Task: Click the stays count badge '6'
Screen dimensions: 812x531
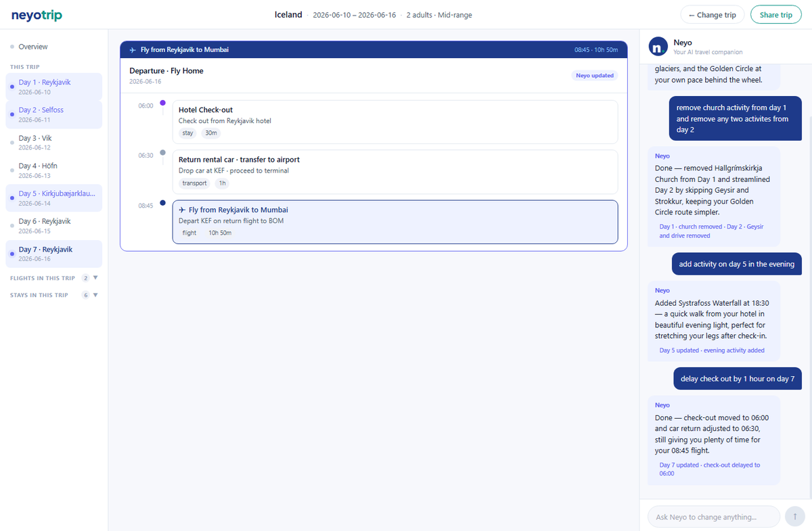Action: pyautogui.click(x=85, y=295)
